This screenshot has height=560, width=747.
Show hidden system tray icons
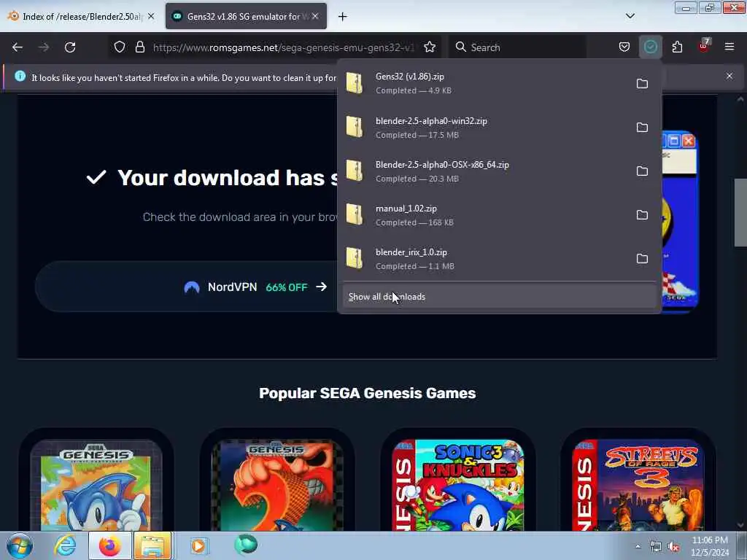pyautogui.click(x=638, y=547)
